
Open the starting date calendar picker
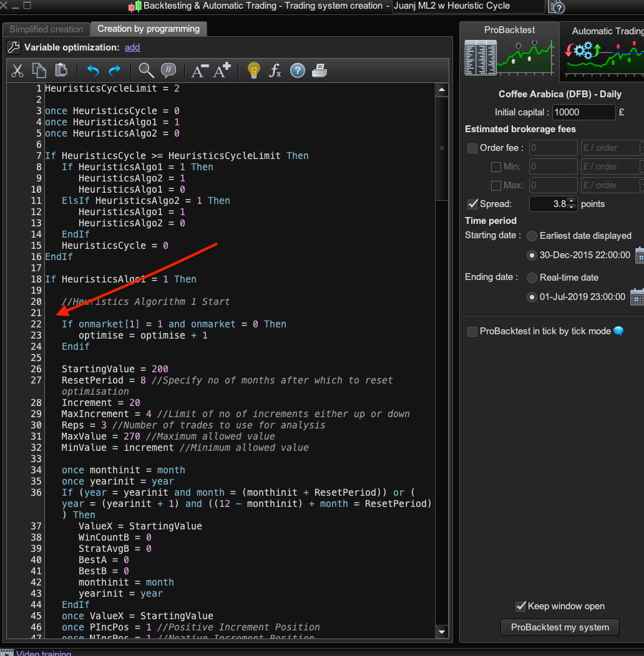point(639,255)
